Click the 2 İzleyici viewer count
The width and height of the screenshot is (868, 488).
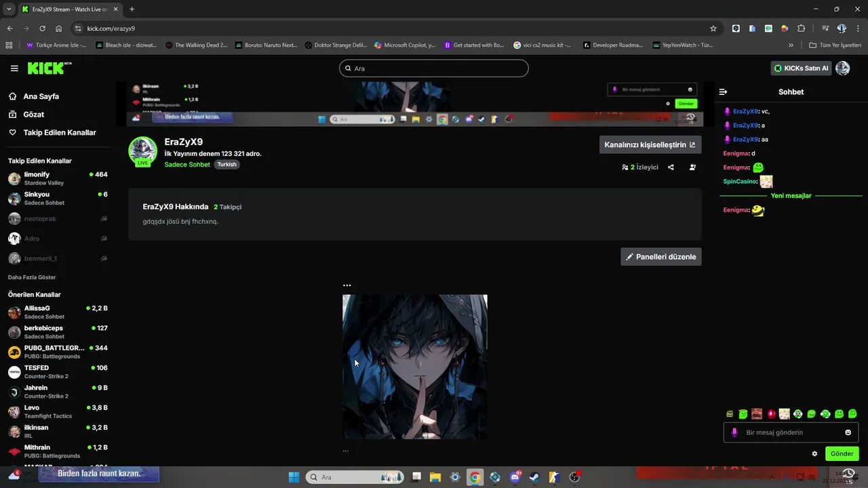(x=640, y=167)
